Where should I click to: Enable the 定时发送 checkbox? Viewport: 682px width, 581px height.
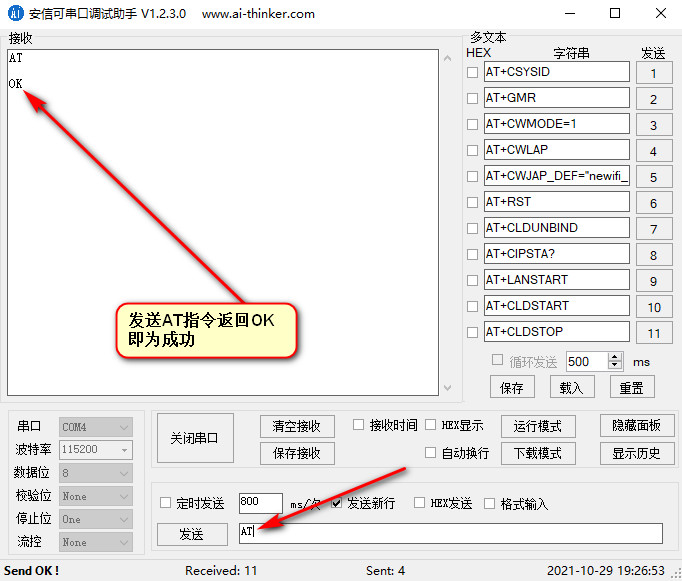click(166, 503)
